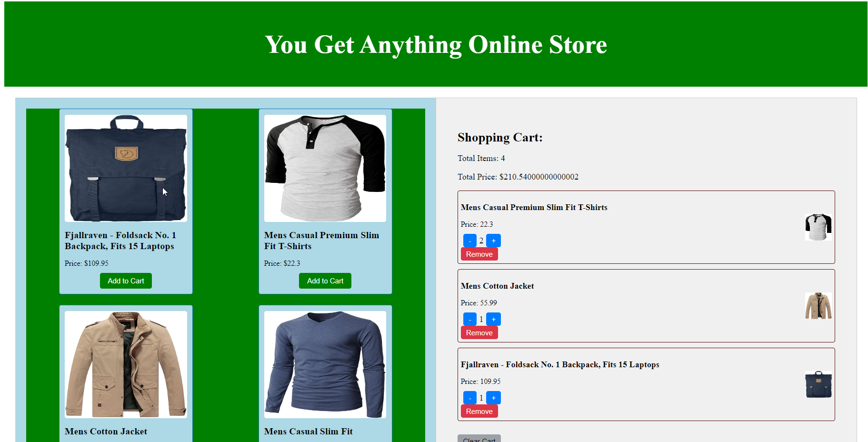Image resolution: width=868 pixels, height=442 pixels.
Task: Open the blue long-sleeve shirt product image
Action: coord(325,364)
